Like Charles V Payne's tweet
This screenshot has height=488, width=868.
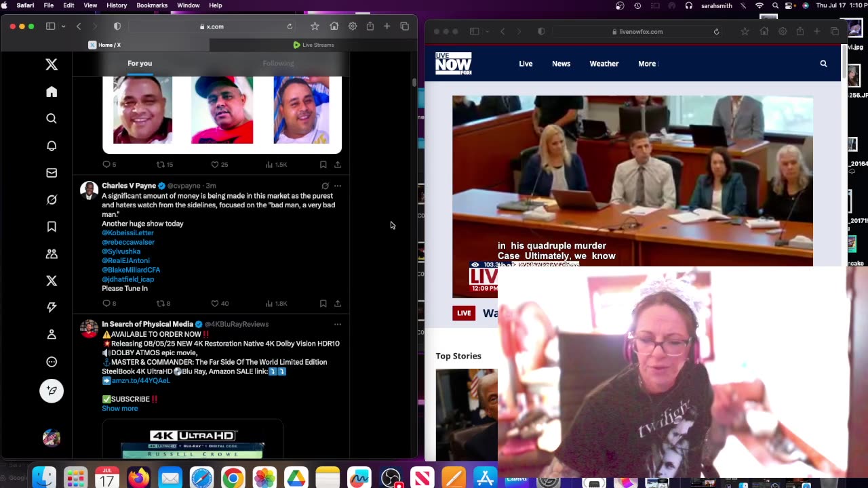(x=215, y=304)
